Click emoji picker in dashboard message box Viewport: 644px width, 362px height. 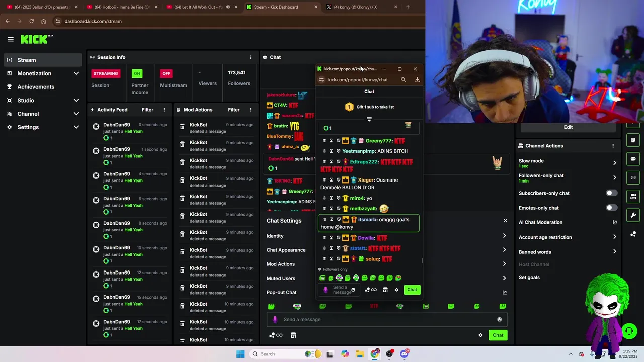click(x=499, y=319)
